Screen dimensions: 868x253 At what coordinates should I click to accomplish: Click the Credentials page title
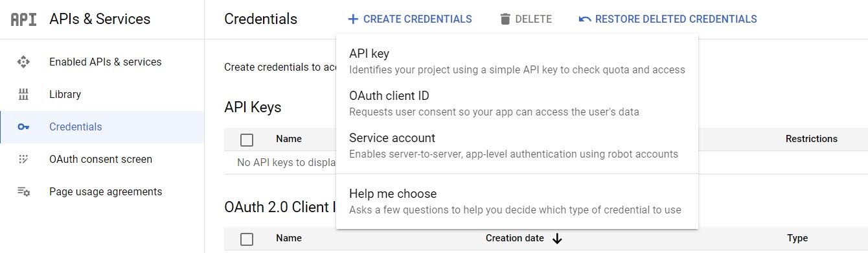pyautogui.click(x=260, y=19)
